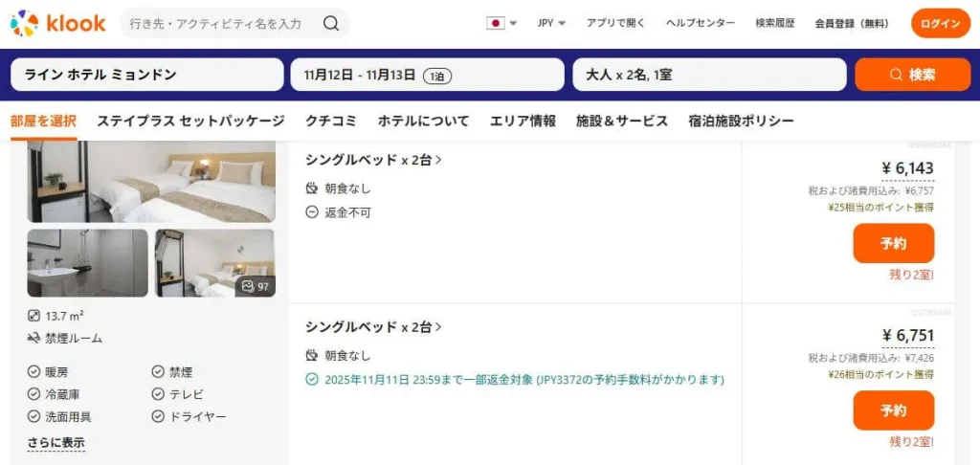The height and width of the screenshot is (465, 980).
Task: Open 検索履歴 link
Action: click(x=775, y=23)
